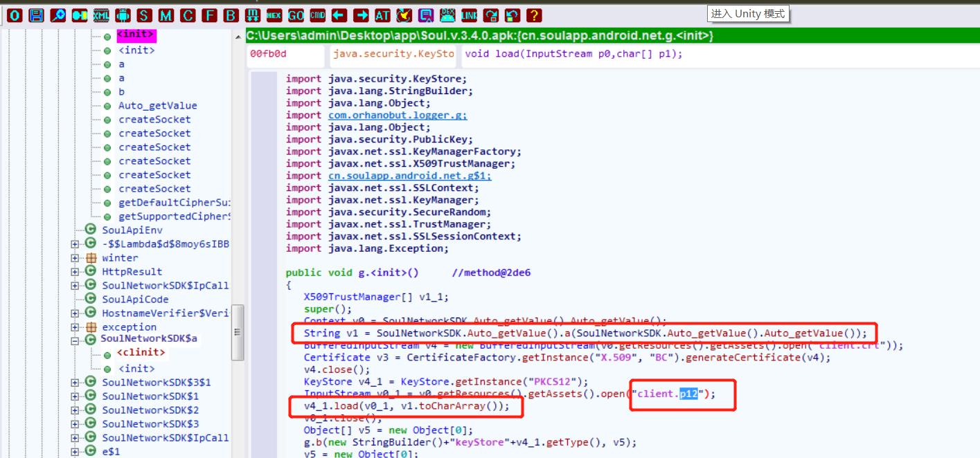Click the F toolbar icon

pyautogui.click(x=209, y=15)
